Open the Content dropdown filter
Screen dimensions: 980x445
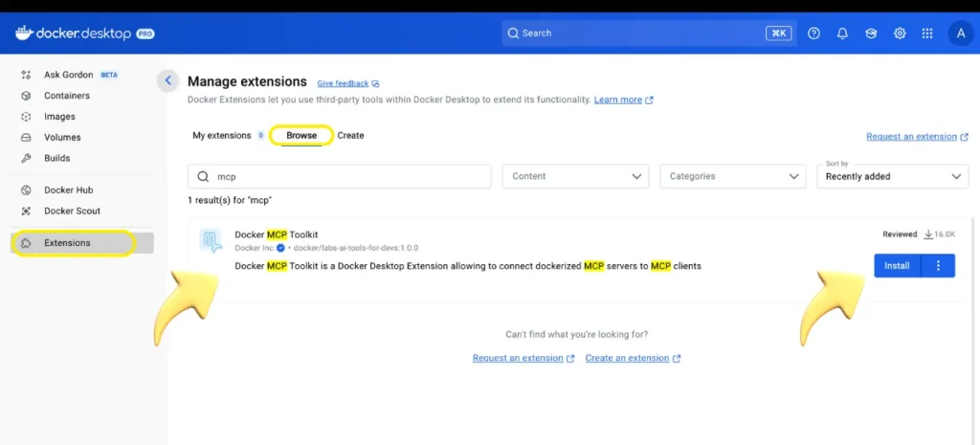pyautogui.click(x=575, y=177)
